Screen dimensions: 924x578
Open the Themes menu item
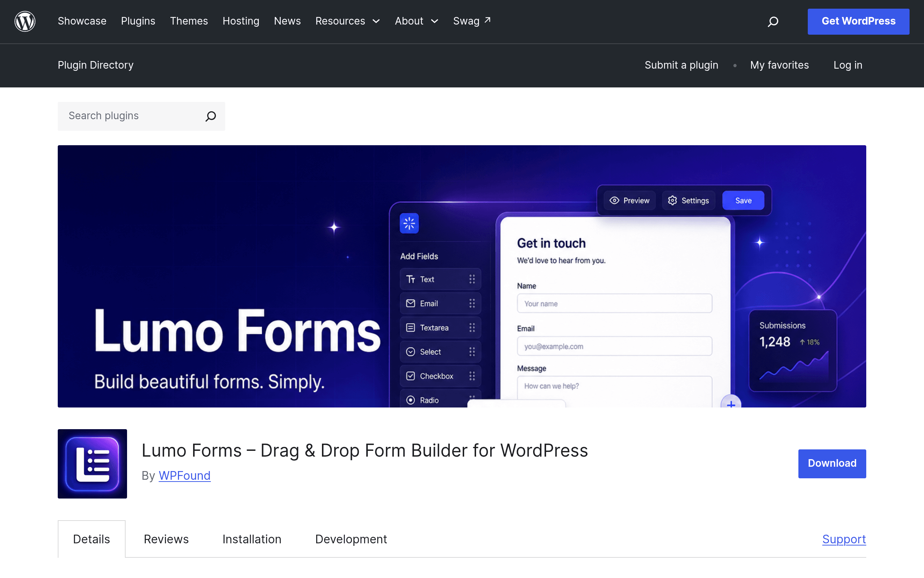pos(189,21)
